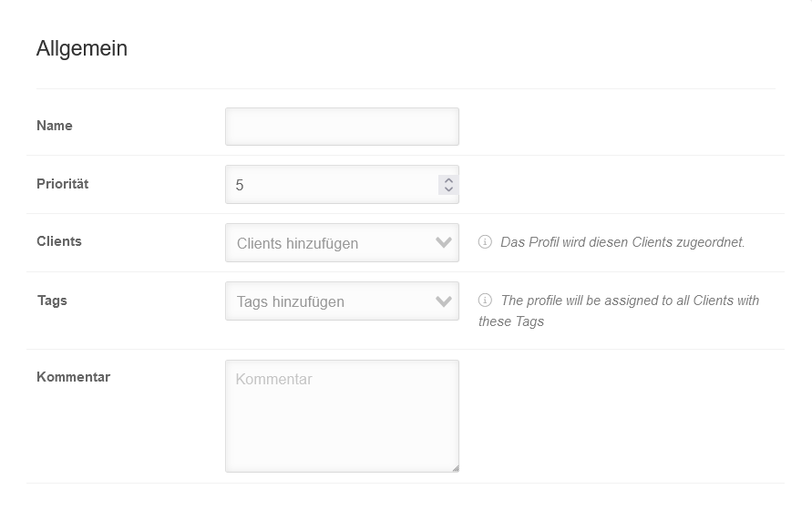The height and width of the screenshot is (520, 812).
Task: Click the info icon beside Clients help text
Action: 485,242
